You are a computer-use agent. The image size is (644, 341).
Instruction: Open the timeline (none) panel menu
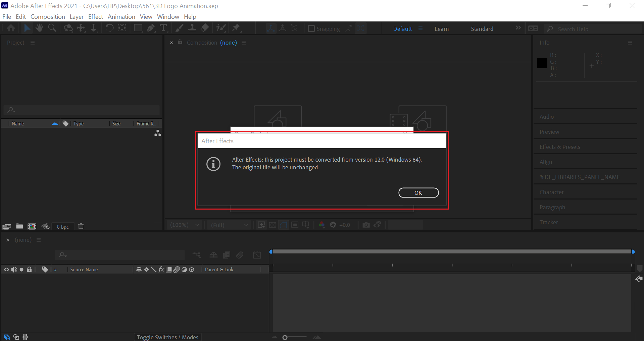pyautogui.click(x=39, y=240)
